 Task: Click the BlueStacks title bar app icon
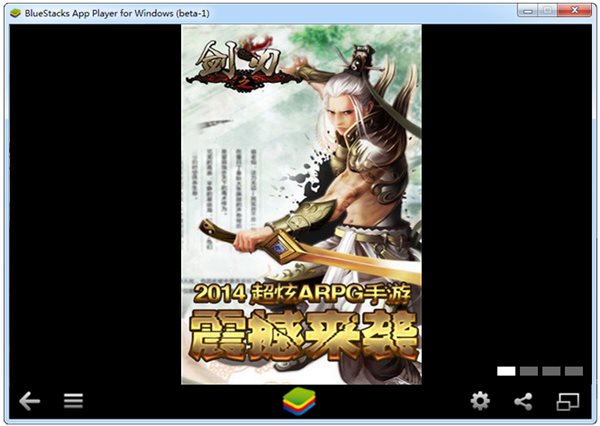(x=15, y=13)
